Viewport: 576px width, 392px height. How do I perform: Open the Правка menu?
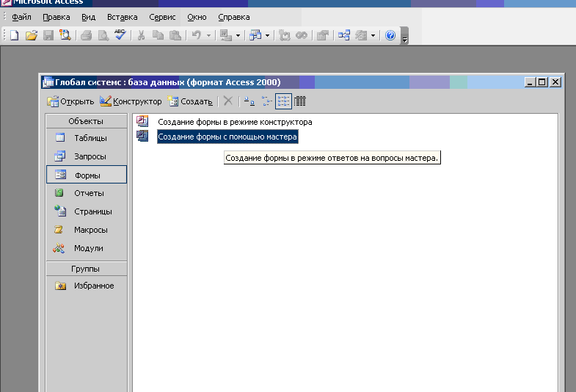click(x=56, y=18)
